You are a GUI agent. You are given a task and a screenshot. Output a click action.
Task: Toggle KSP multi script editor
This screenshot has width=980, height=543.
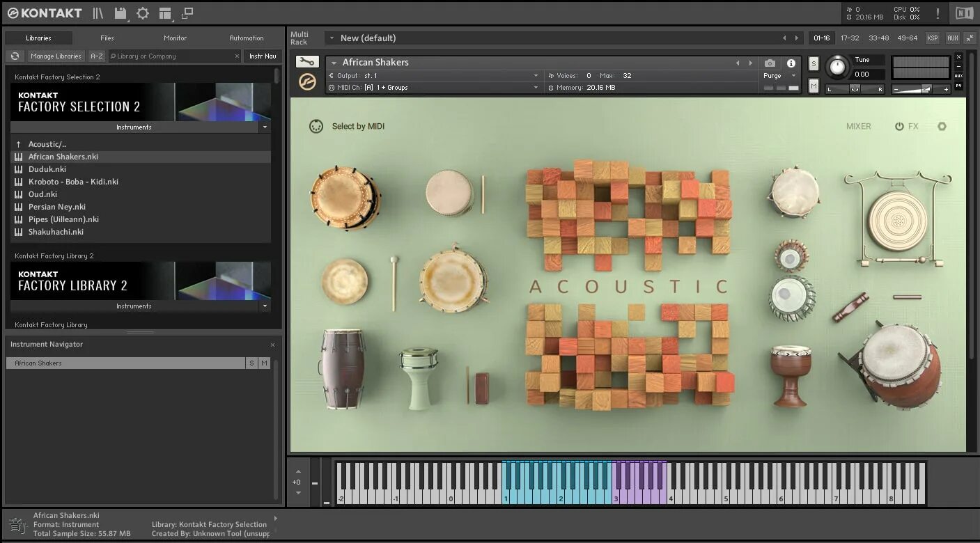[932, 38]
